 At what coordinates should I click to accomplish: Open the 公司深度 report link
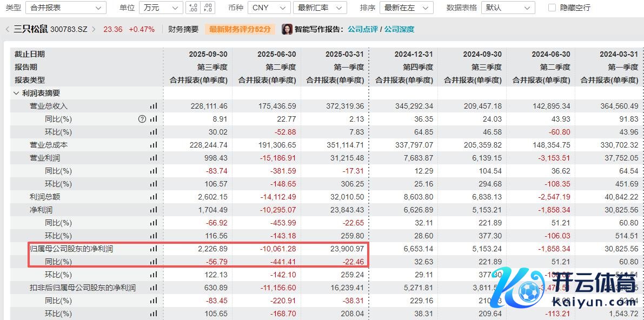[399, 29]
